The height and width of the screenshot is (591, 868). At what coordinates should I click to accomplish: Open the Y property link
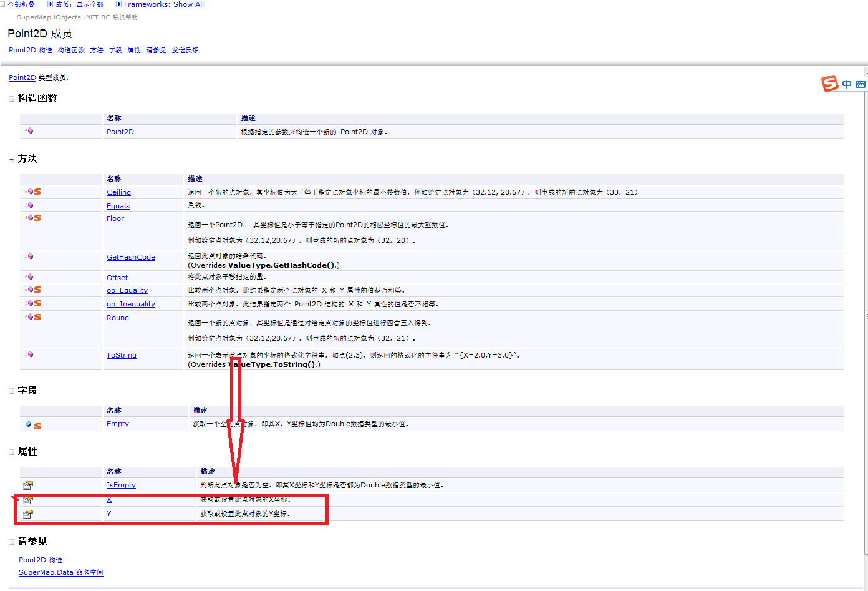[109, 514]
